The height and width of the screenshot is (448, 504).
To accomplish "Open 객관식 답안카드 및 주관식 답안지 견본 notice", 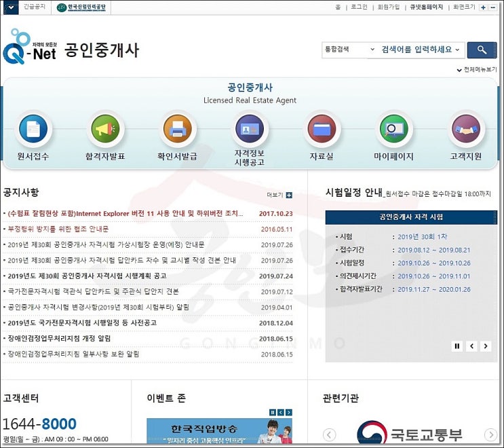I will [x=93, y=292].
